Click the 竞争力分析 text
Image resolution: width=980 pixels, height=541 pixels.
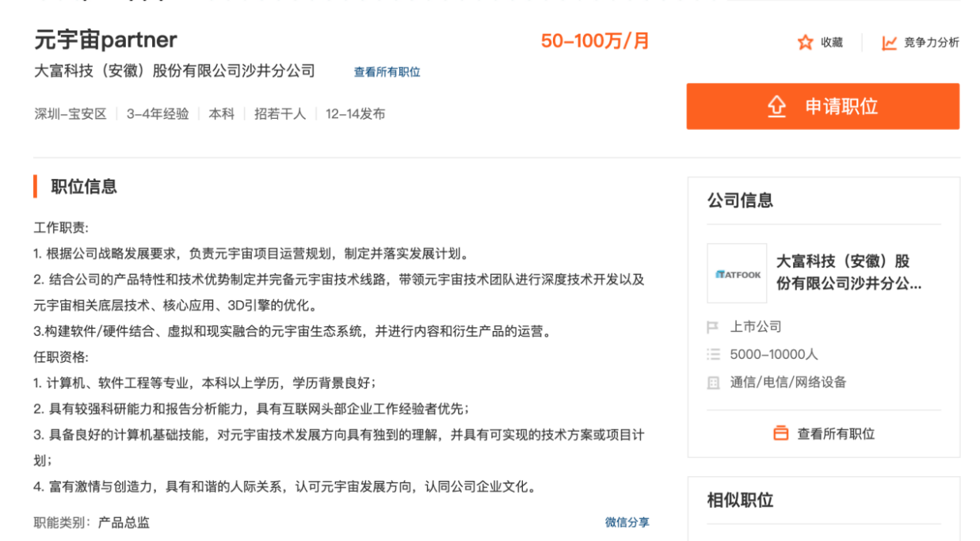pos(931,43)
